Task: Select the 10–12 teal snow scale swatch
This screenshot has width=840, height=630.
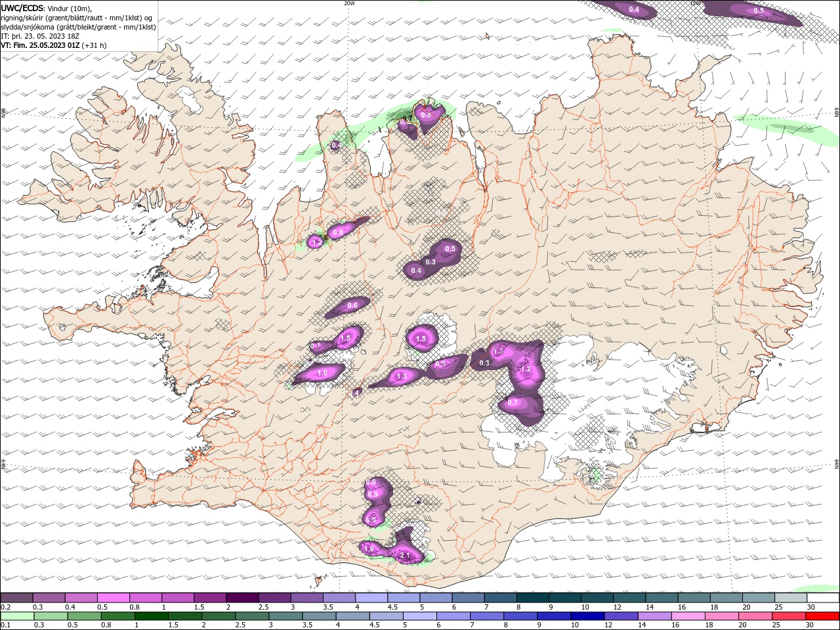Action: tap(597, 598)
